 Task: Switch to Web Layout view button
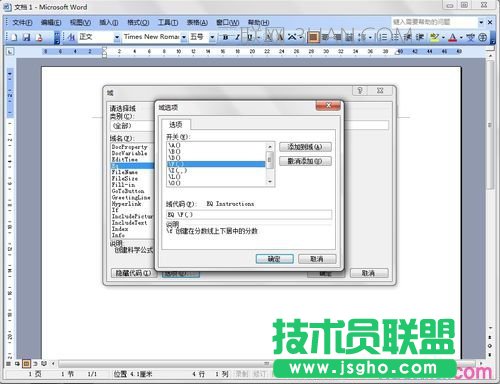pyautogui.click(x=17, y=363)
